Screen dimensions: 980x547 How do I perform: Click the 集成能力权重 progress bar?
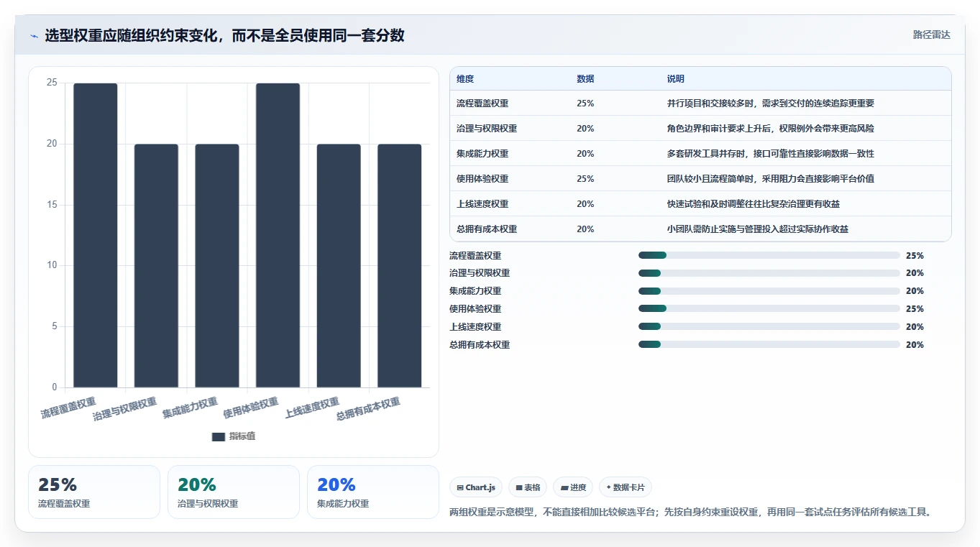coord(769,291)
